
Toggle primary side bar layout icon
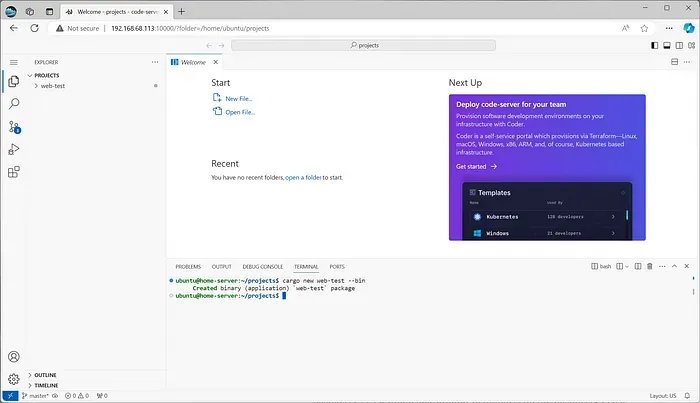pyautogui.click(x=654, y=45)
